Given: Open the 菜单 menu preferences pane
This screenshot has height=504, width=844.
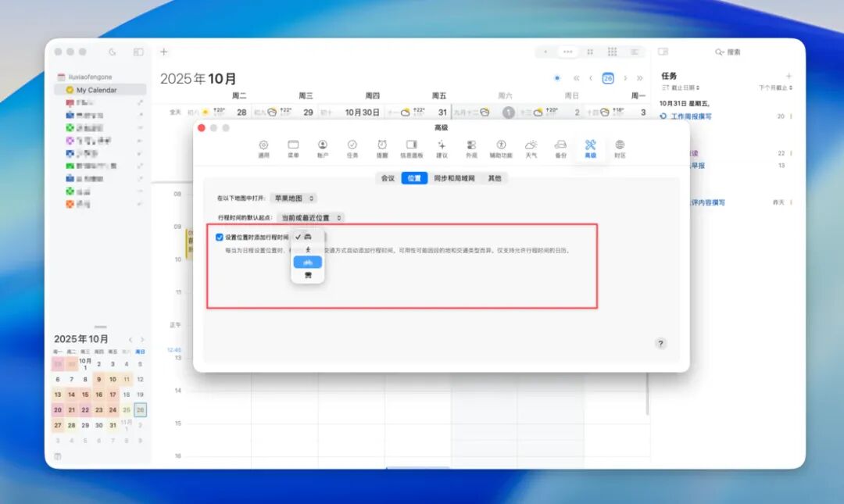Looking at the screenshot, I should (293, 148).
